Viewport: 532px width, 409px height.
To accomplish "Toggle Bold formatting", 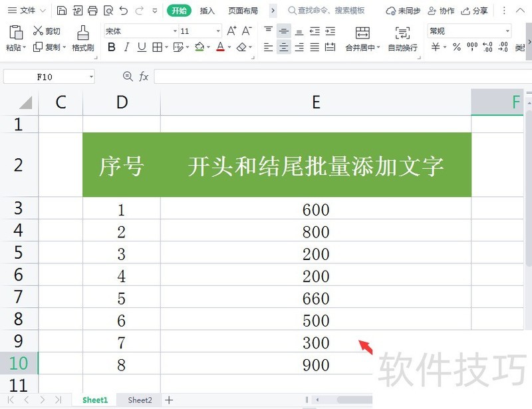I will [x=111, y=47].
